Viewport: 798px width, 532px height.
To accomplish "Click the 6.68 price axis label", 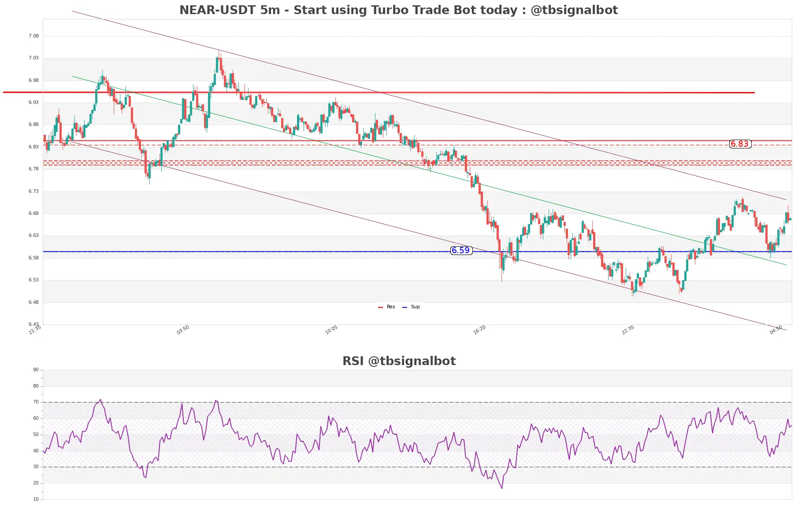I will point(33,214).
